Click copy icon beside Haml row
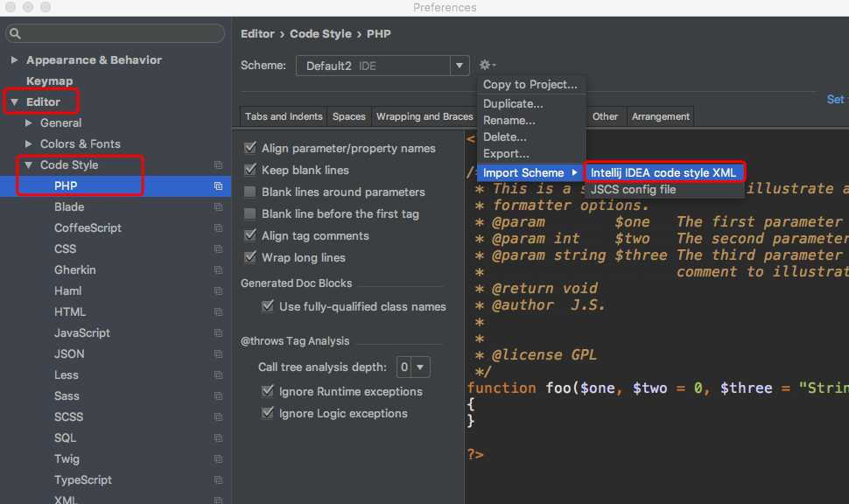The height and width of the screenshot is (504, 849). (218, 290)
